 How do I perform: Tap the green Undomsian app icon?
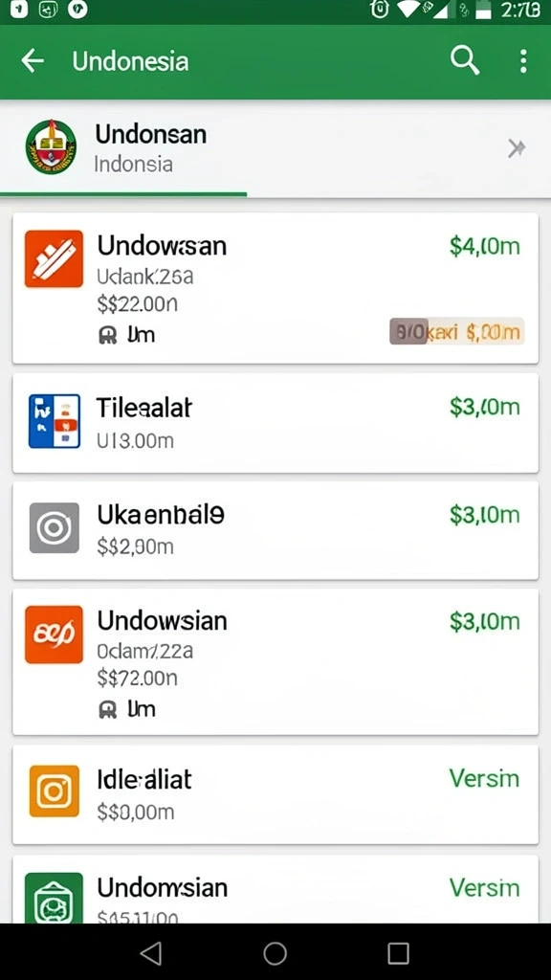(x=54, y=898)
